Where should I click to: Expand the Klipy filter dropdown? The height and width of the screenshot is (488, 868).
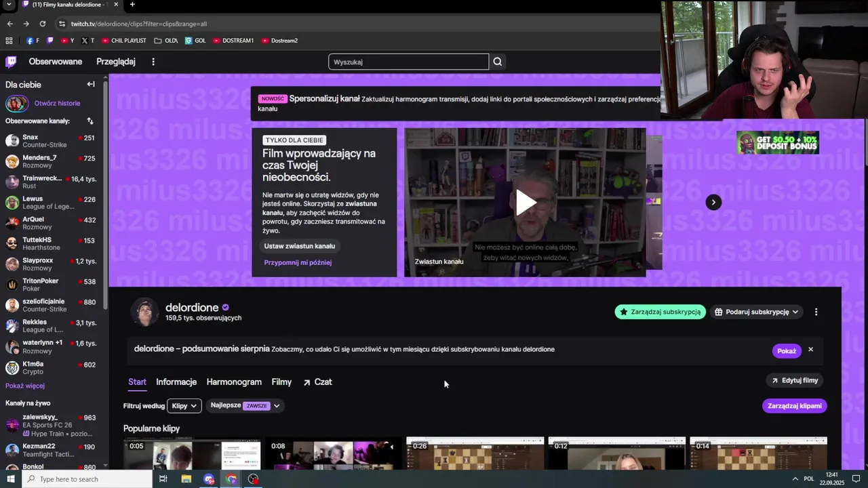pos(184,406)
